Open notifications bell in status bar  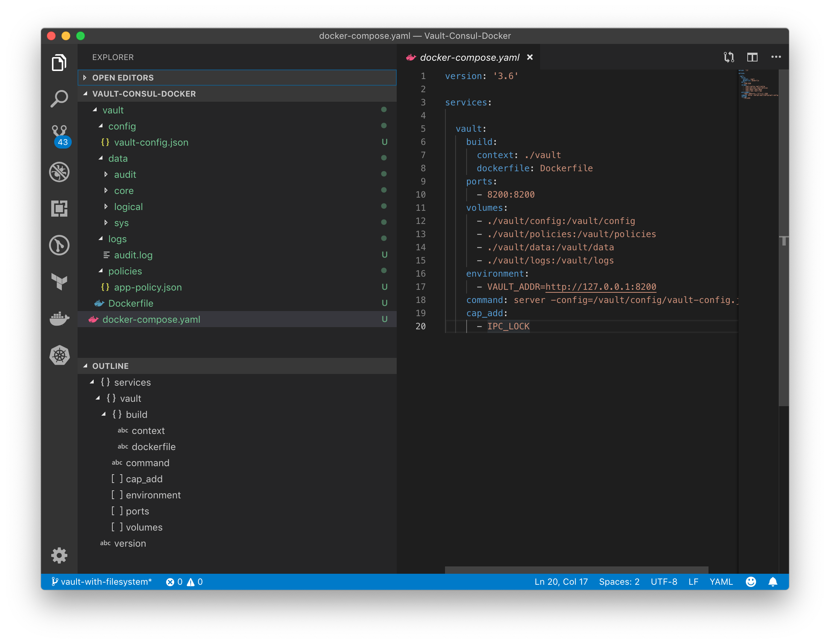coord(773,582)
